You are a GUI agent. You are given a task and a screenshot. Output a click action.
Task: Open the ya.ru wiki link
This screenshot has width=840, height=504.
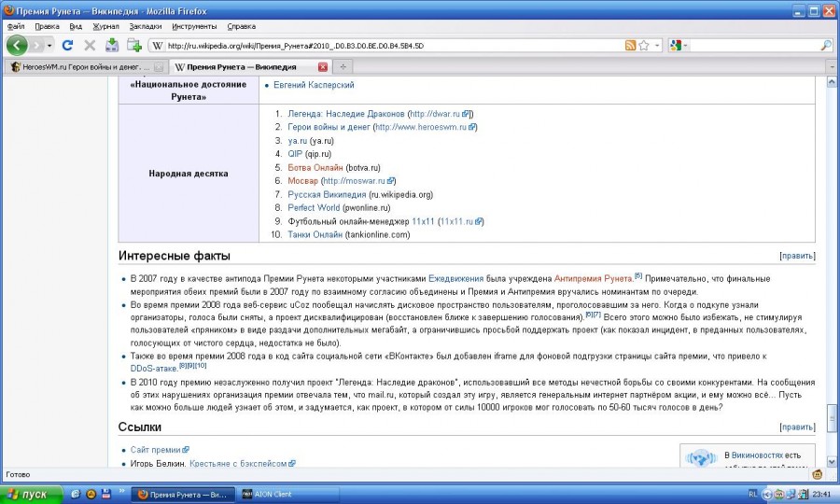tap(298, 141)
